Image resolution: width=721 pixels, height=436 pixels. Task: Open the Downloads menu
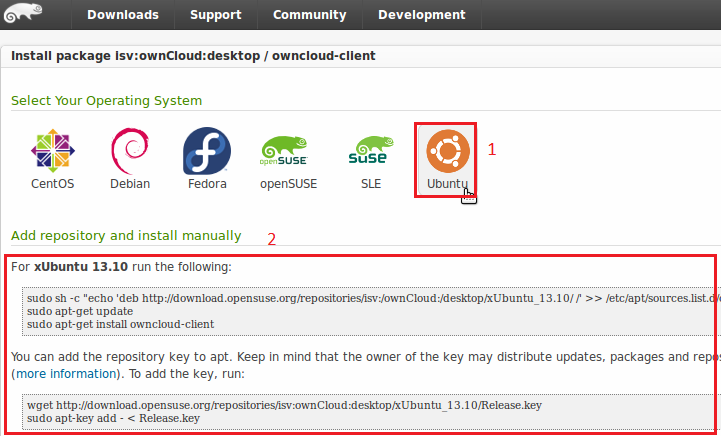point(123,15)
